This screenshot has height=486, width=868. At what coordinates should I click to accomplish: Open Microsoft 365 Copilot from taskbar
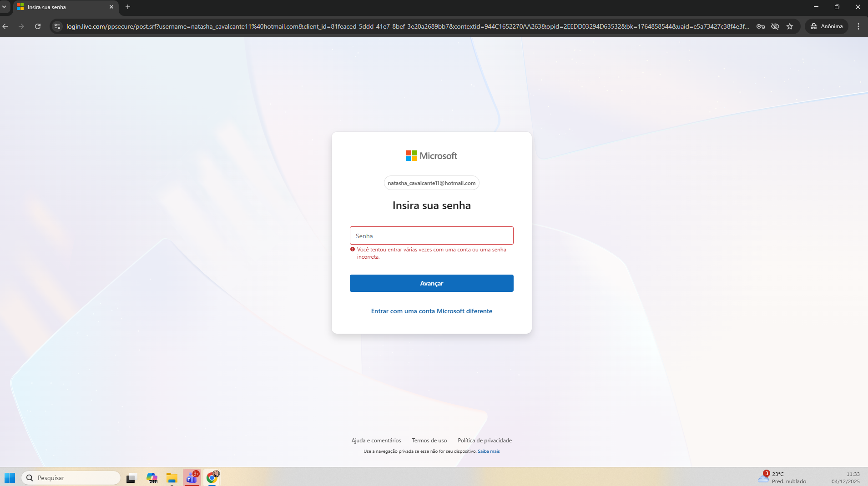point(152,478)
